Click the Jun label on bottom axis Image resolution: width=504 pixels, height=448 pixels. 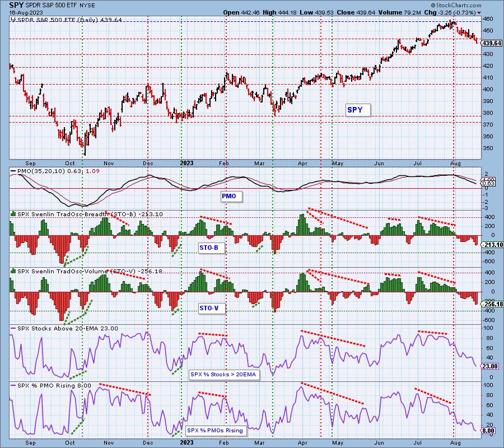click(x=379, y=443)
